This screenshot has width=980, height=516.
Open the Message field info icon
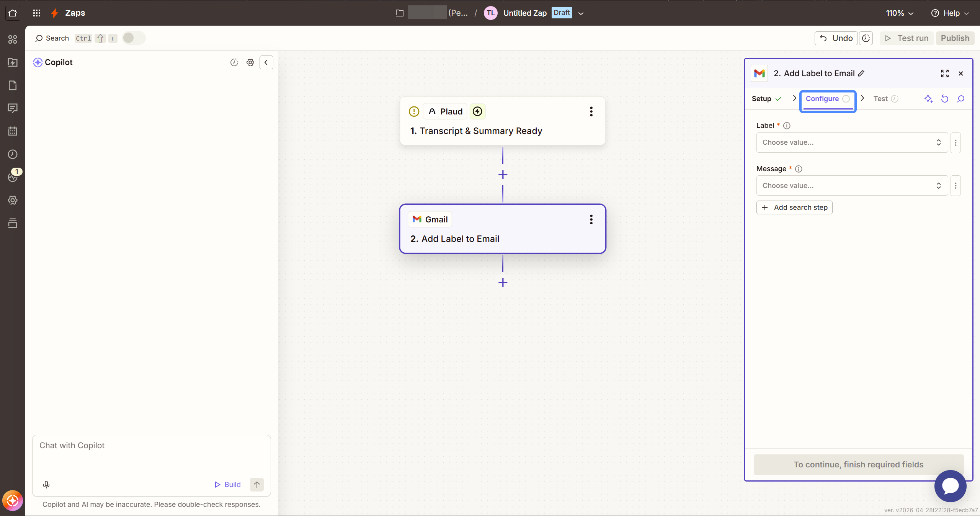[799, 169]
